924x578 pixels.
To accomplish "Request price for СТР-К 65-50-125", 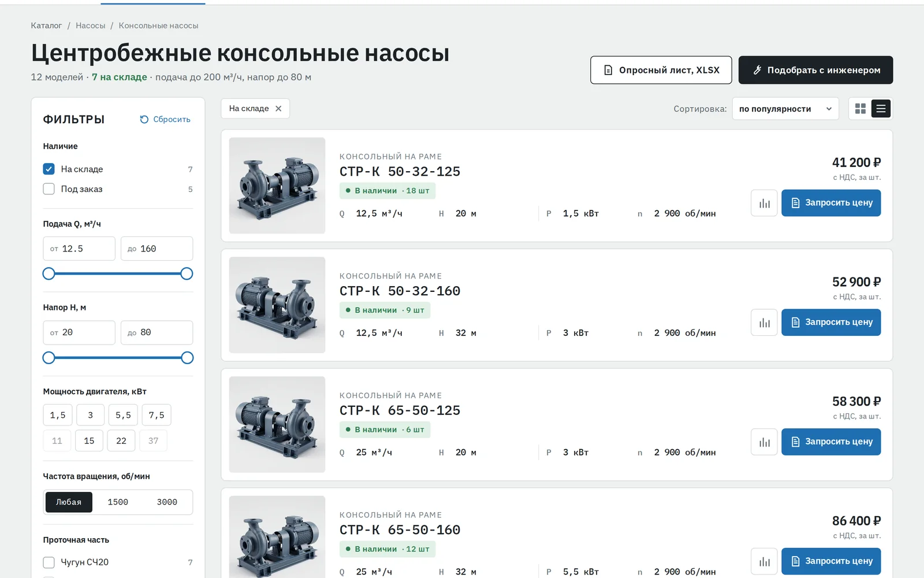I will click(831, 442).
